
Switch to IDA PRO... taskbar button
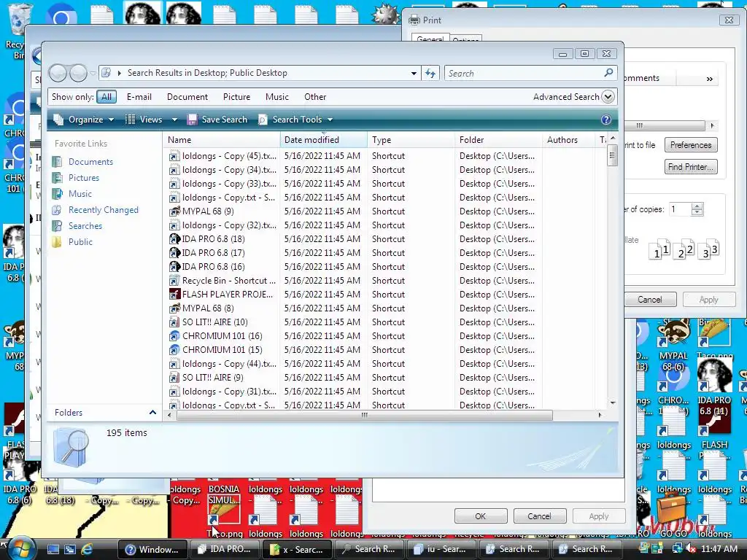pos(225,549)
